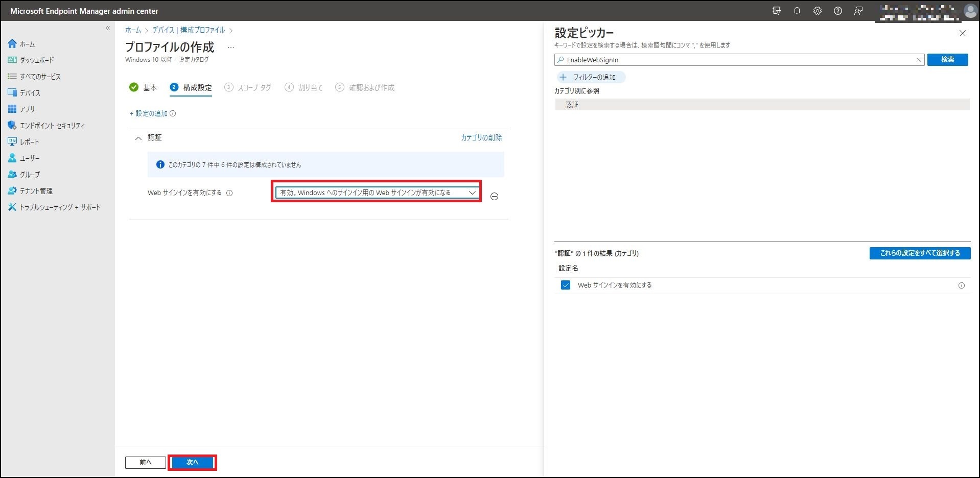980x478 pixels.
Task: Open the account avatar menu
Action: point(970,11)
